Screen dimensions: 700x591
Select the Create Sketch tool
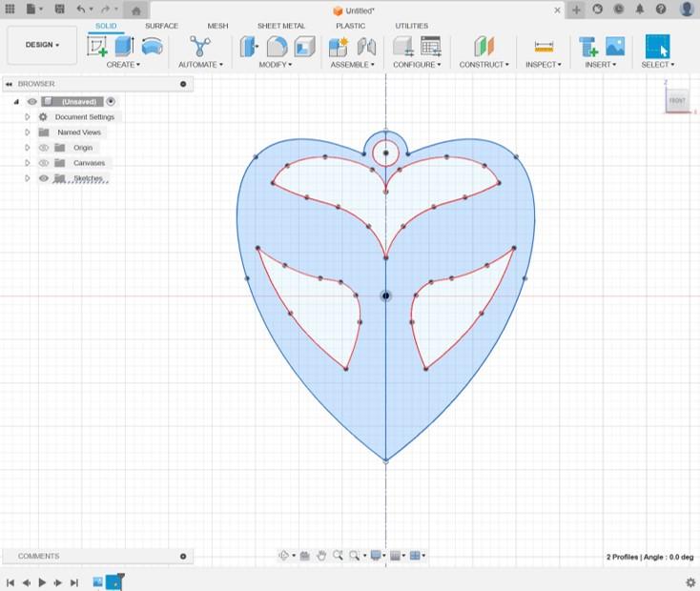97,46
